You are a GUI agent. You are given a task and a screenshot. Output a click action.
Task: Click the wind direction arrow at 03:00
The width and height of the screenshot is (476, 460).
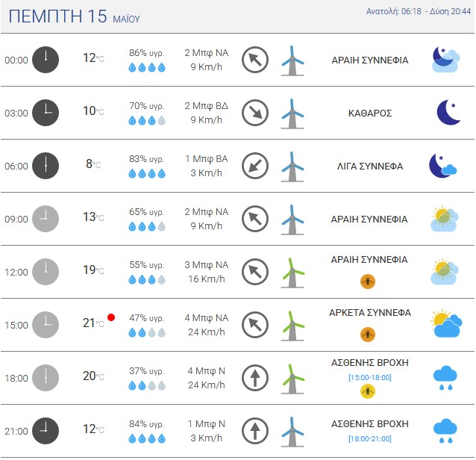(x=255, y=113)
